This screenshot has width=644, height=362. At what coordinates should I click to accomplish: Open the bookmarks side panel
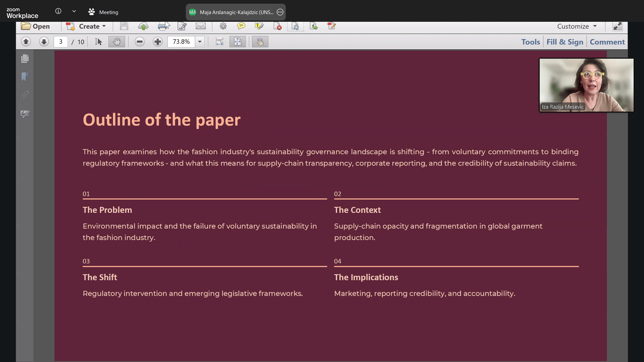click(25, 77)
